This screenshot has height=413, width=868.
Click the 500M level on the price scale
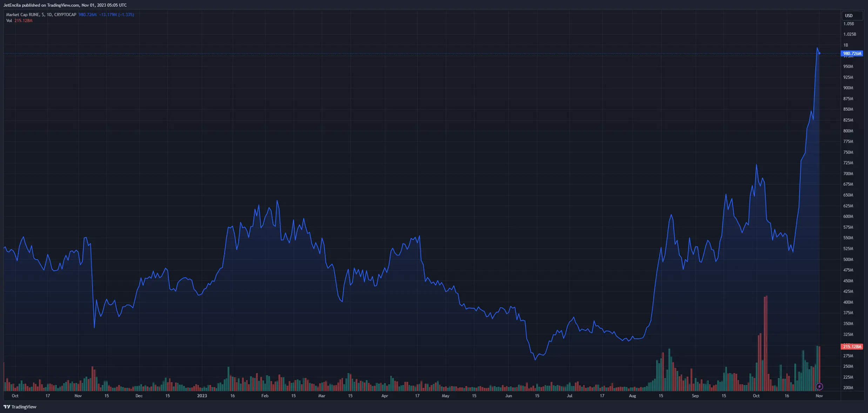tap(848, 260)
